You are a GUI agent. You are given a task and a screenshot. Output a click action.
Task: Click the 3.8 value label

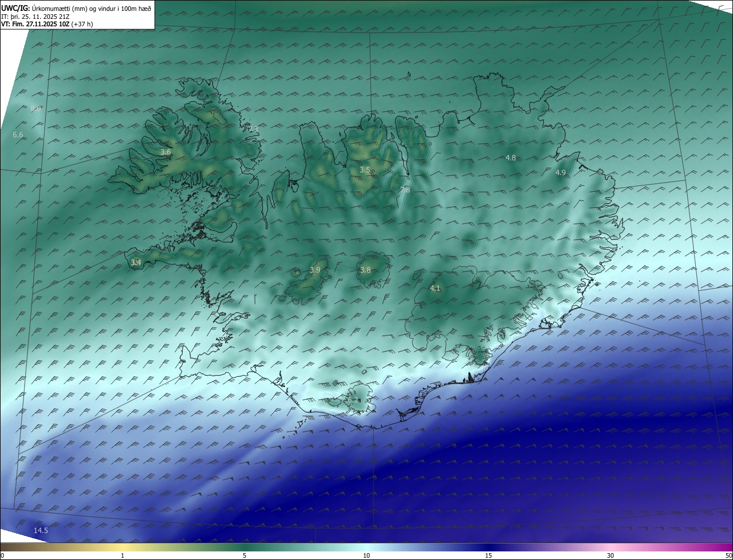365,270
